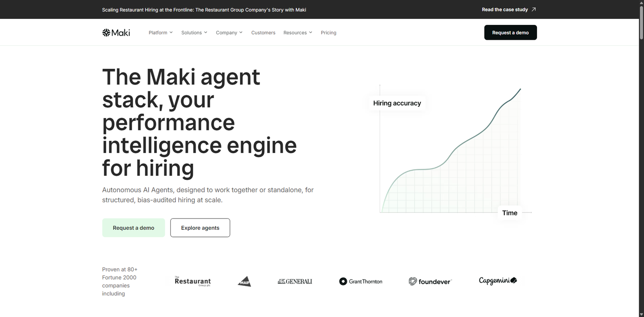Open the Pricing page
Screen dimensions: 644x317
click(328, 33)
